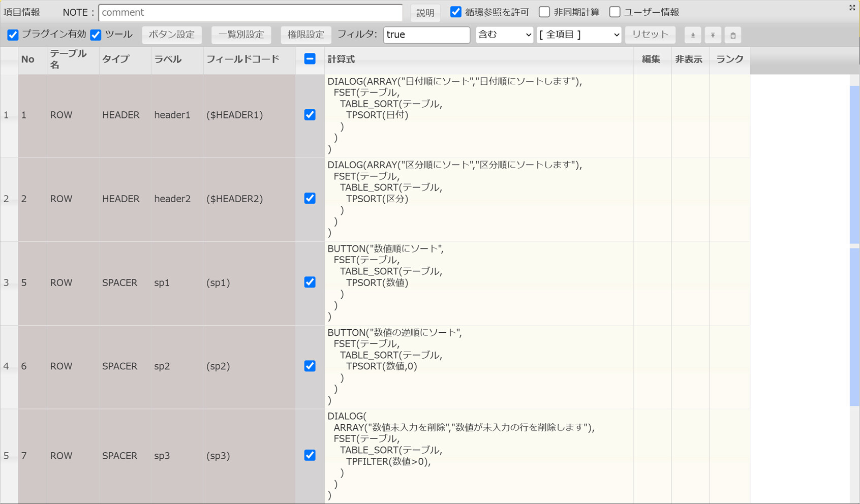Click the clipboard paste icon
Viewport: 860px width, 504px height.
click(732, 35)
